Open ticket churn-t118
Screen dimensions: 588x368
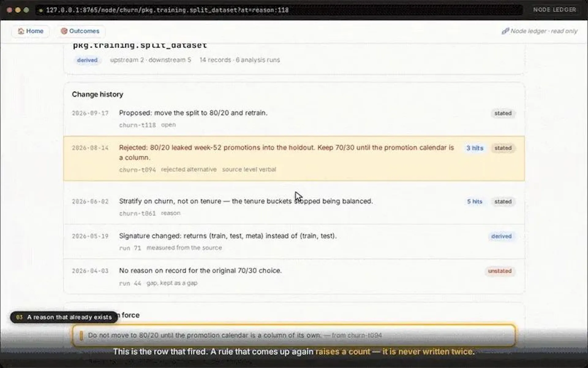[138, 125]
